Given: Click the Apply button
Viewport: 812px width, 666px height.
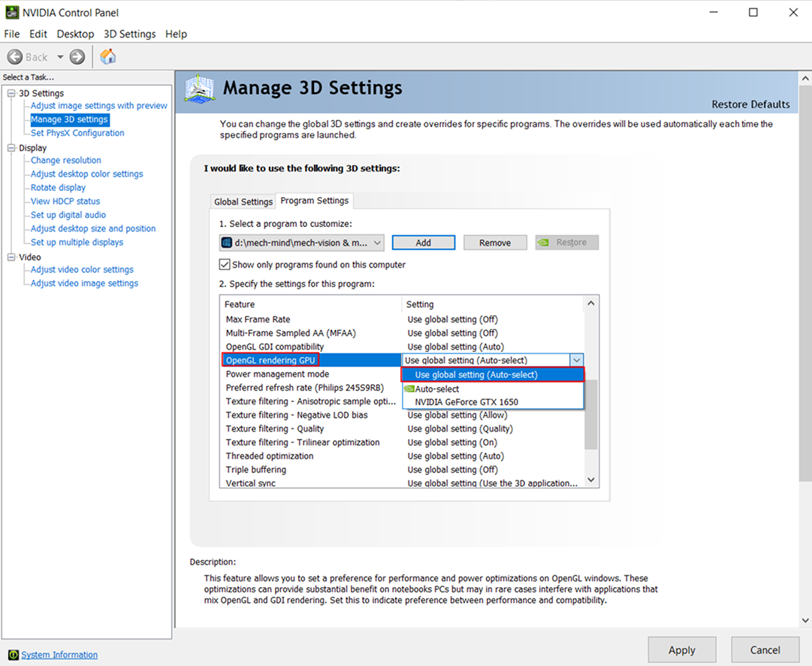Looking at the screenshot, I should point(681,650).
